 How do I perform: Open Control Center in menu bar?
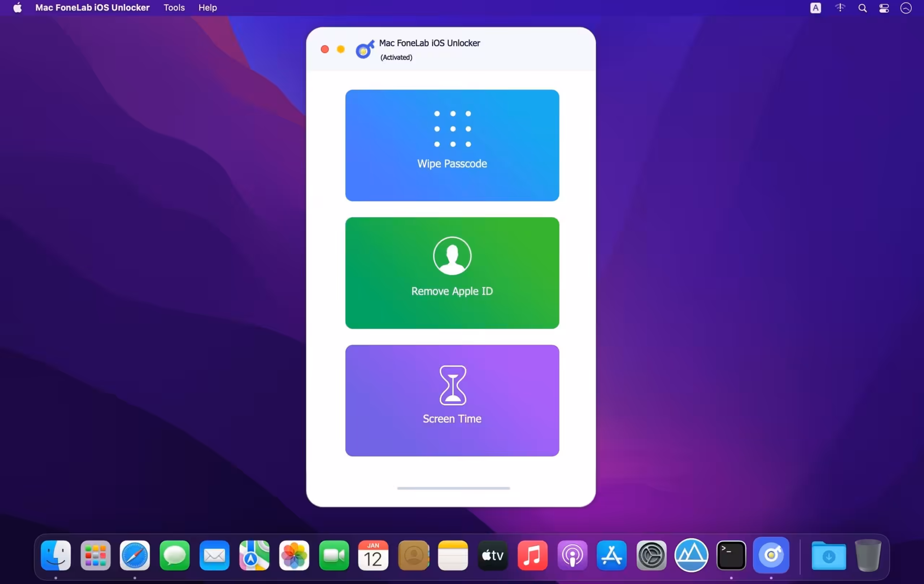coord(884,8)
